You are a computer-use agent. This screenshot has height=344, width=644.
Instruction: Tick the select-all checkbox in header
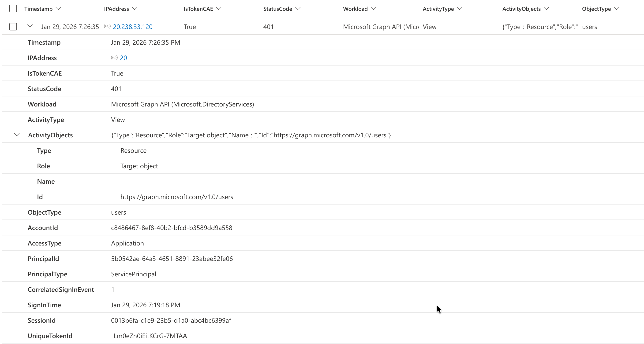(13, 9)
